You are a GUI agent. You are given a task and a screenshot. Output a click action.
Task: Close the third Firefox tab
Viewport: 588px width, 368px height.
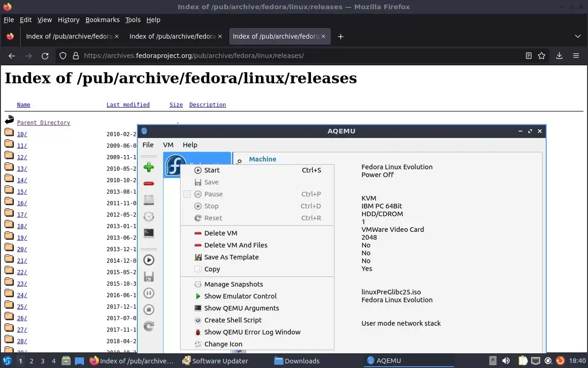click(323, 36)
